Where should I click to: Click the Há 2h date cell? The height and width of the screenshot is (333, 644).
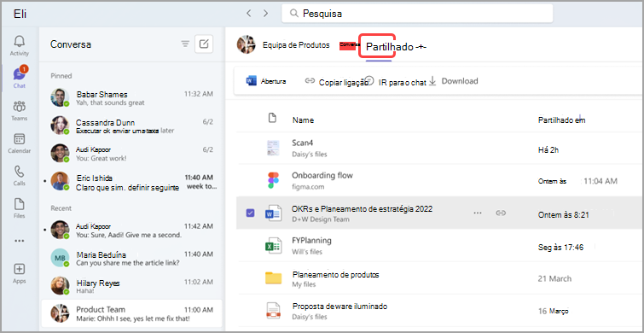(x=548, y=150)
